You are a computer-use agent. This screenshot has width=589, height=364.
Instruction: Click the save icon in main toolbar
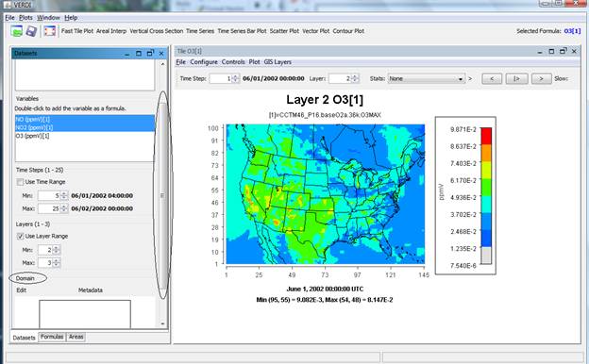[x=31, y=31]
